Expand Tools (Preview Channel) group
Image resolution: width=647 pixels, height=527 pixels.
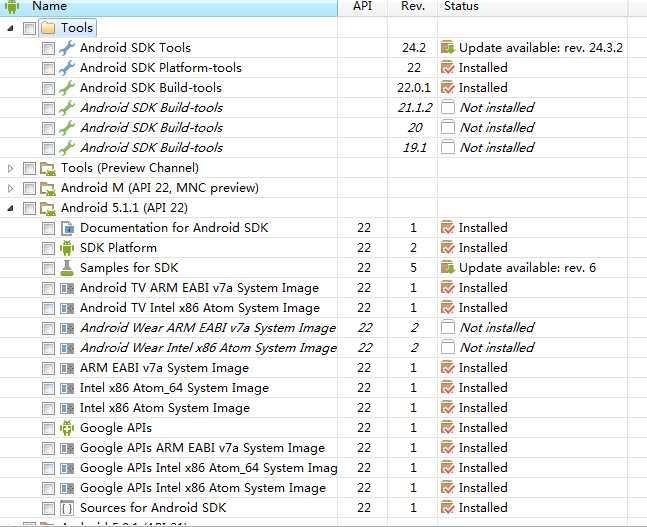coord(11,168)
